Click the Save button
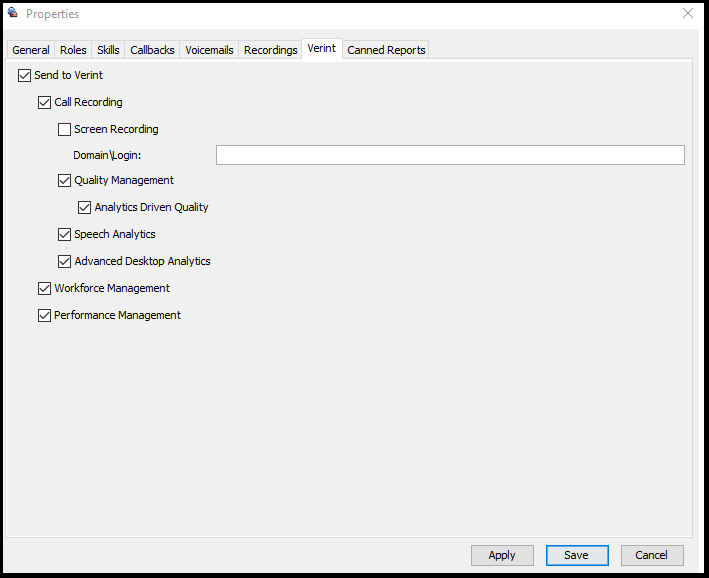 [577, 555]
